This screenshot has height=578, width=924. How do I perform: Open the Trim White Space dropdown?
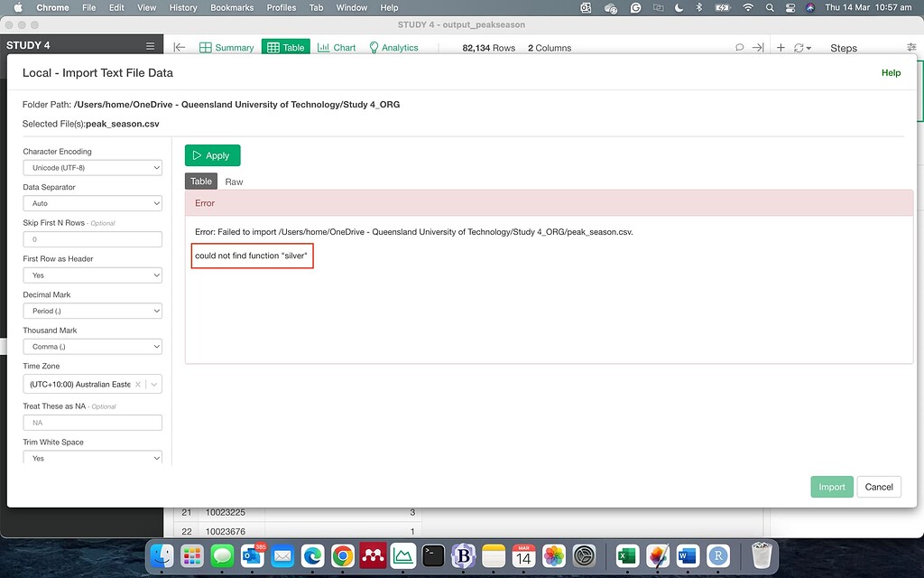(93, 458)
